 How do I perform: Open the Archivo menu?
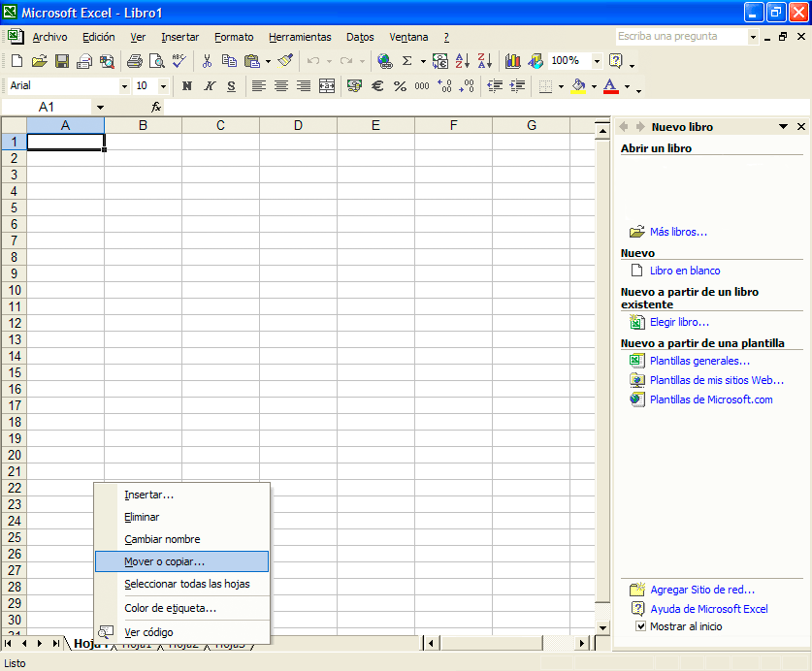(x=49, y=37)
